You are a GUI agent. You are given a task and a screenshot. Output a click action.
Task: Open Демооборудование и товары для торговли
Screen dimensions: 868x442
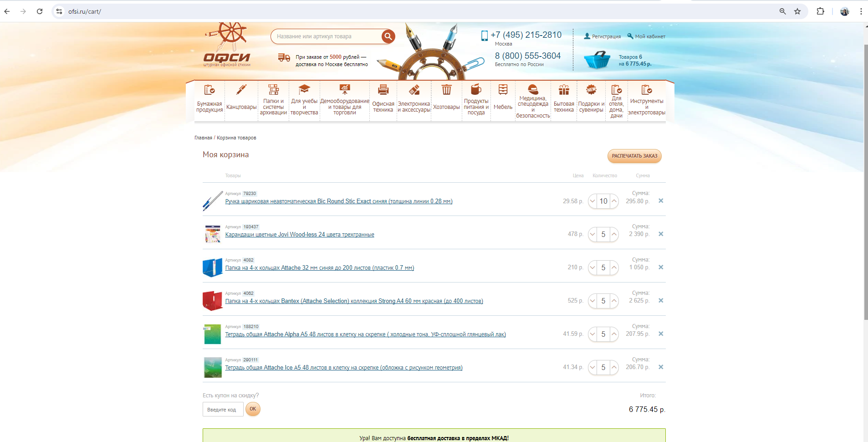tap(345, 101)
